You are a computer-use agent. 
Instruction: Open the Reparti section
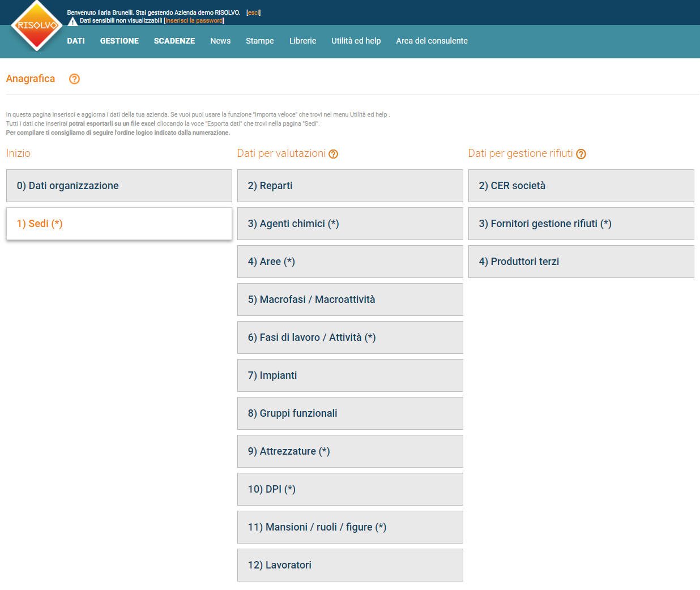tap(350, 185)
